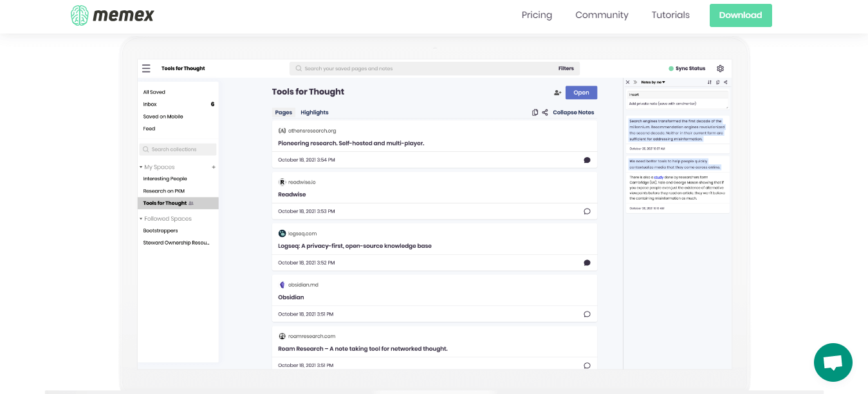Click the magnifier in Search collections
Screen dimensions: 868x394
pyautogui.click(x=146, y=149)
